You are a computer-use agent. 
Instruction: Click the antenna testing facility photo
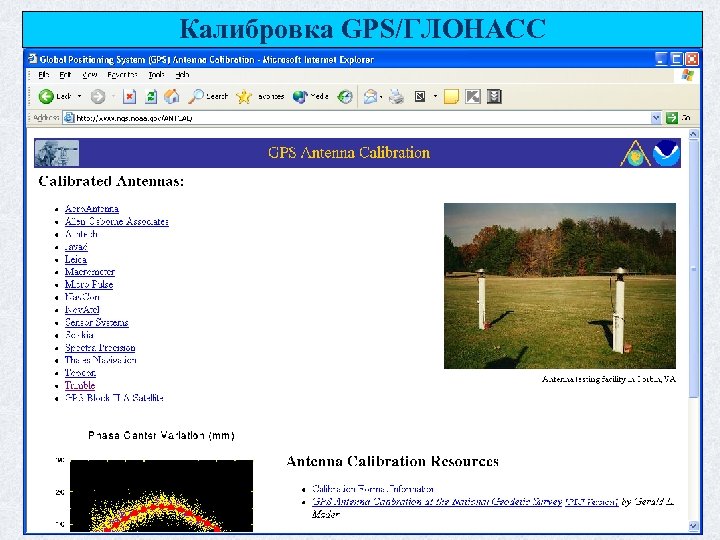[560, 286]
